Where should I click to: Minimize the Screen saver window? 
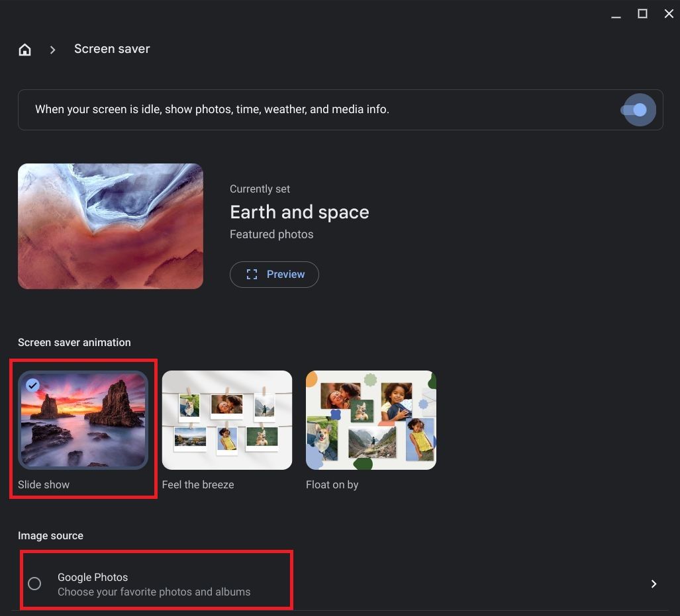coord(616,15)
